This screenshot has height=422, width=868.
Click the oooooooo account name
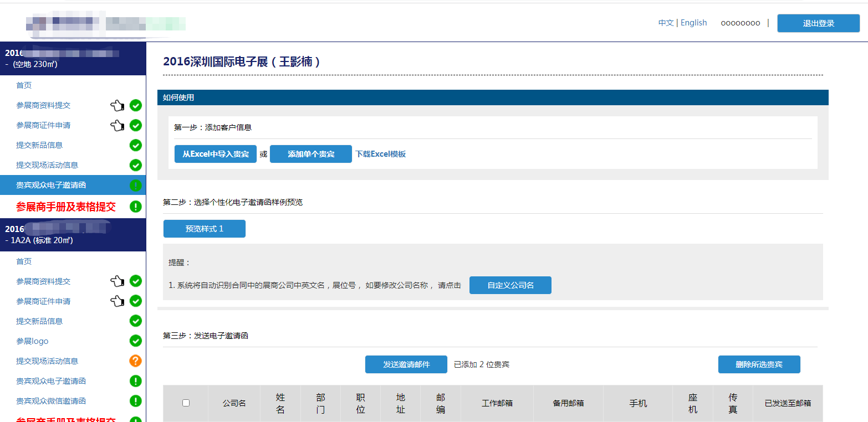(741, 23)
